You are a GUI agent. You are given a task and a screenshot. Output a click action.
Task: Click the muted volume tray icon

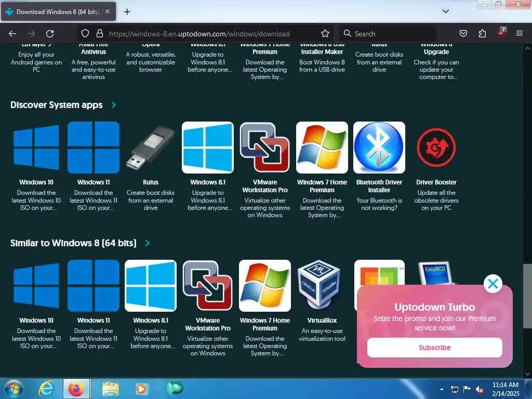480,389
